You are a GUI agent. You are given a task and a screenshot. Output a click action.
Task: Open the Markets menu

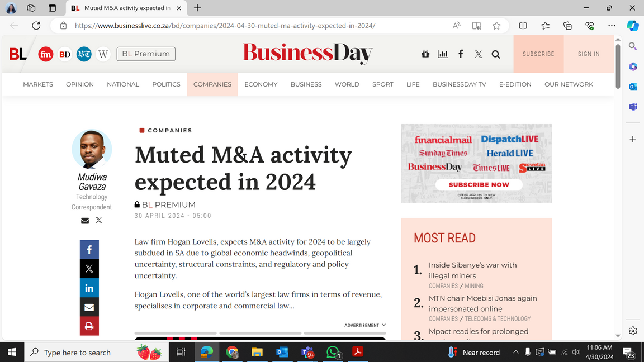pos(38,84)
